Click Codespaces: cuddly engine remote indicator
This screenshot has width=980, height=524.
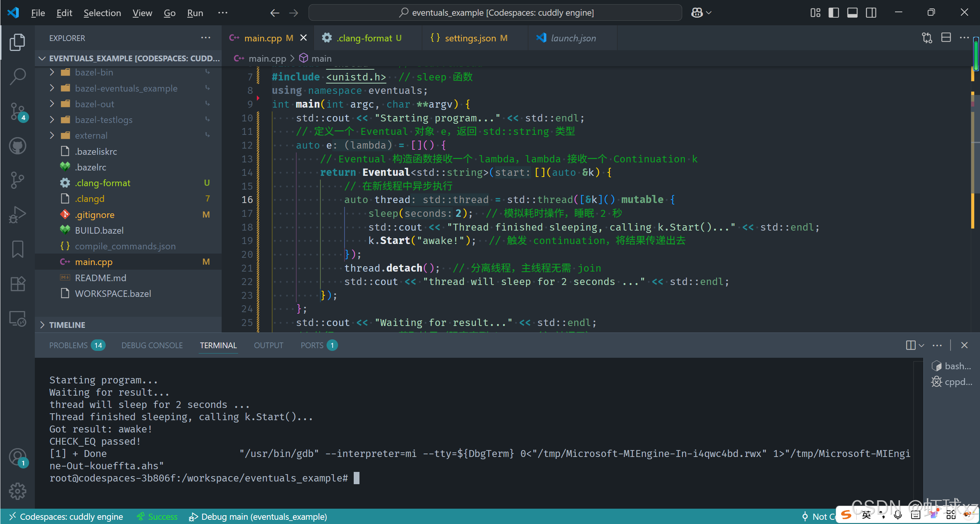pos(66,516)
